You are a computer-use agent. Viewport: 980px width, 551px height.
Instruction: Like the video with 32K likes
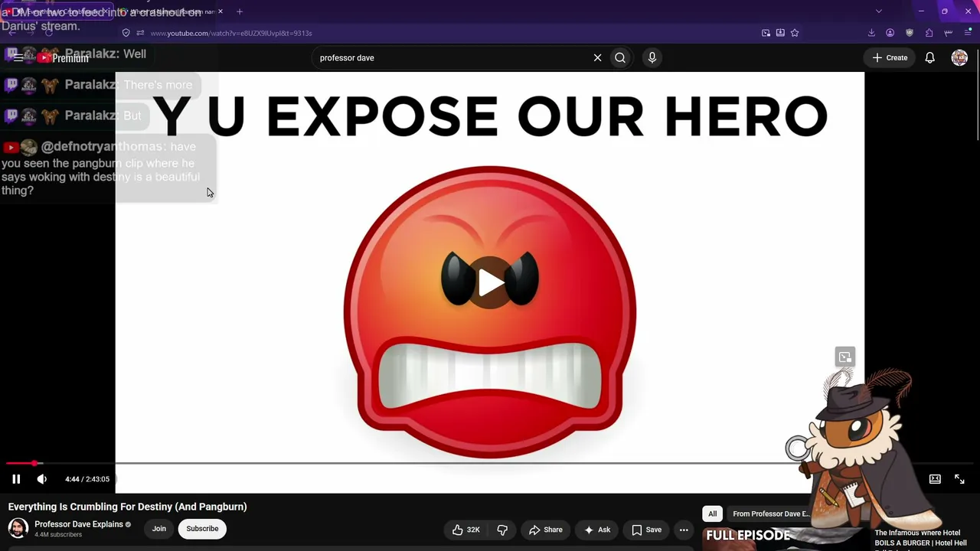[466, 530]
